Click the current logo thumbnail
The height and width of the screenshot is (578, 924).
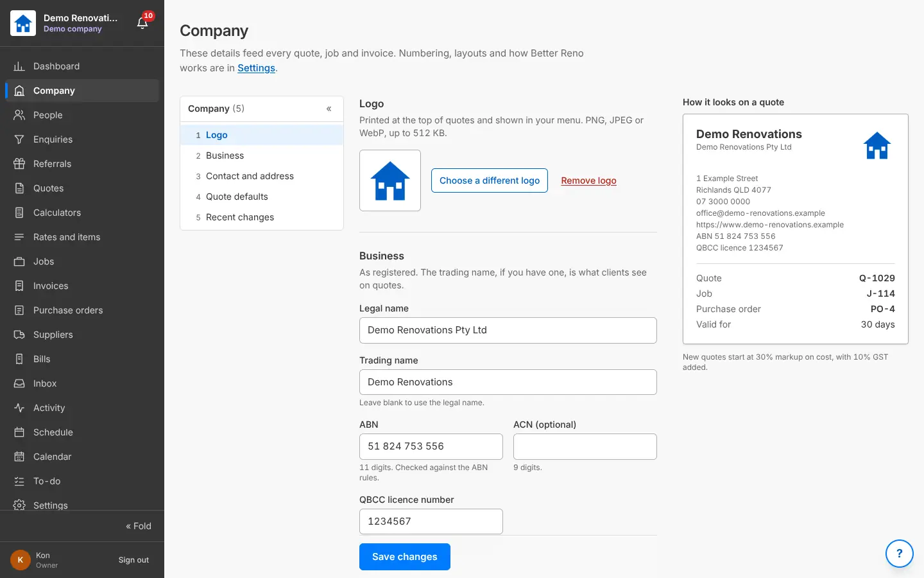click(x=390, y=180)
